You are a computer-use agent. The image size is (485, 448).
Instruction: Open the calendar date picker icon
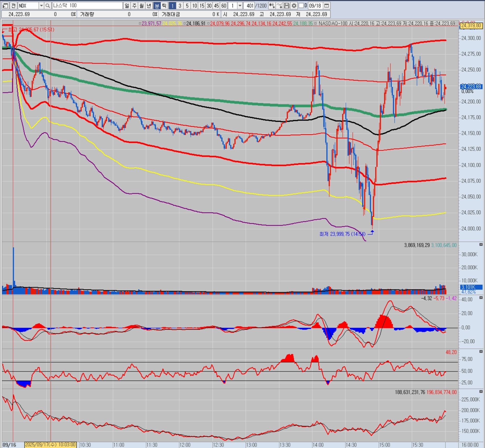point(326,6)
